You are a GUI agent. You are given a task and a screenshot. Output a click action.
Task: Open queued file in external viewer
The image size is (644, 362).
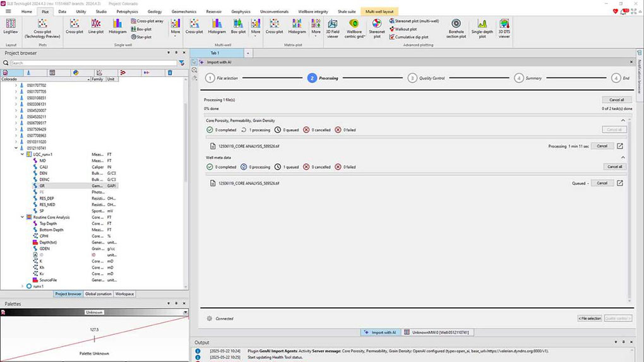620,183
